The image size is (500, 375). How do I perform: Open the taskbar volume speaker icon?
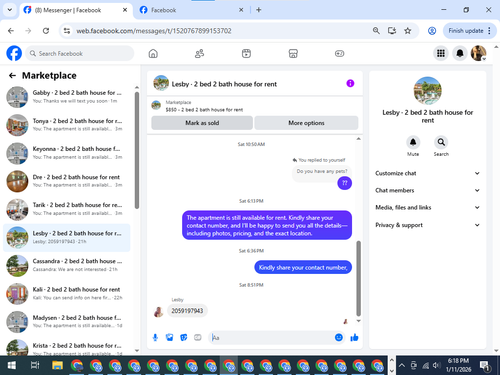[436, 365]
